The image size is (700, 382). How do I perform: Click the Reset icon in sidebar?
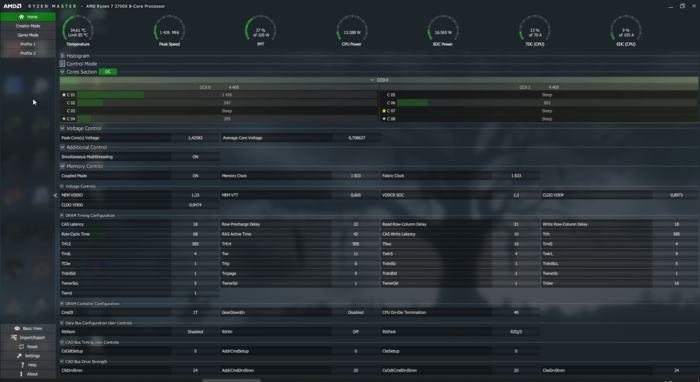(21, 347)
